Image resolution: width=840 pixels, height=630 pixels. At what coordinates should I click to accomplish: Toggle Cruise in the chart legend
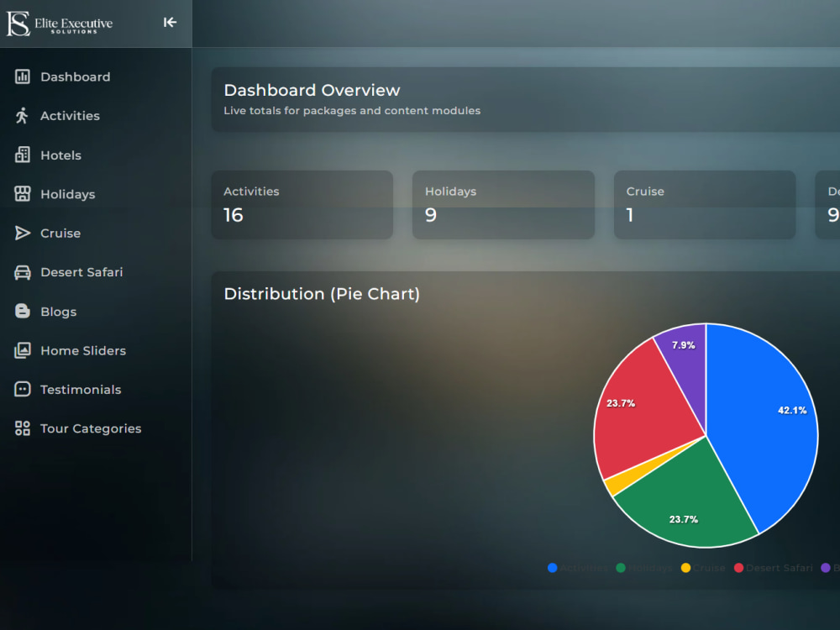coord(703,568)
